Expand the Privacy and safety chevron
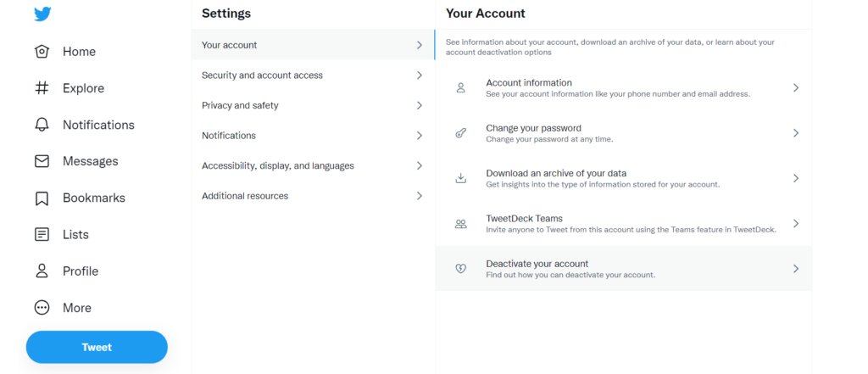This screenshot has height=374, width=868. 419,105
